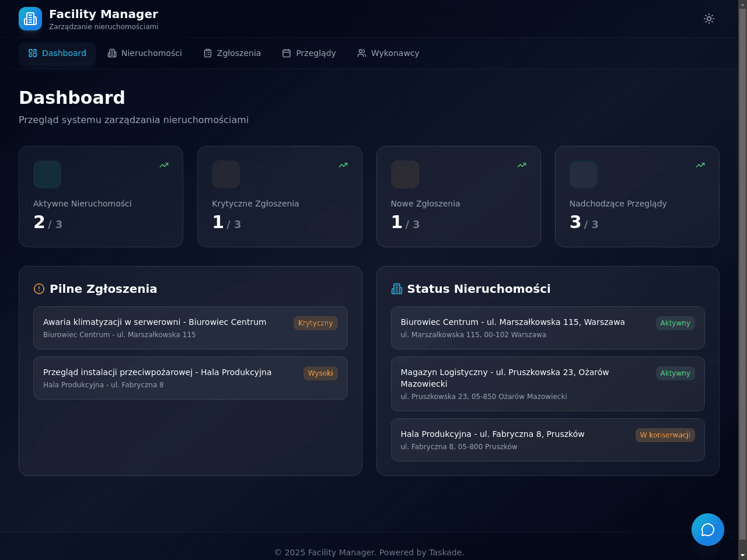Click Aktywny badge on Biurowiec Centrum
Screen dimensions: 747x560
(x=675, y=323)
